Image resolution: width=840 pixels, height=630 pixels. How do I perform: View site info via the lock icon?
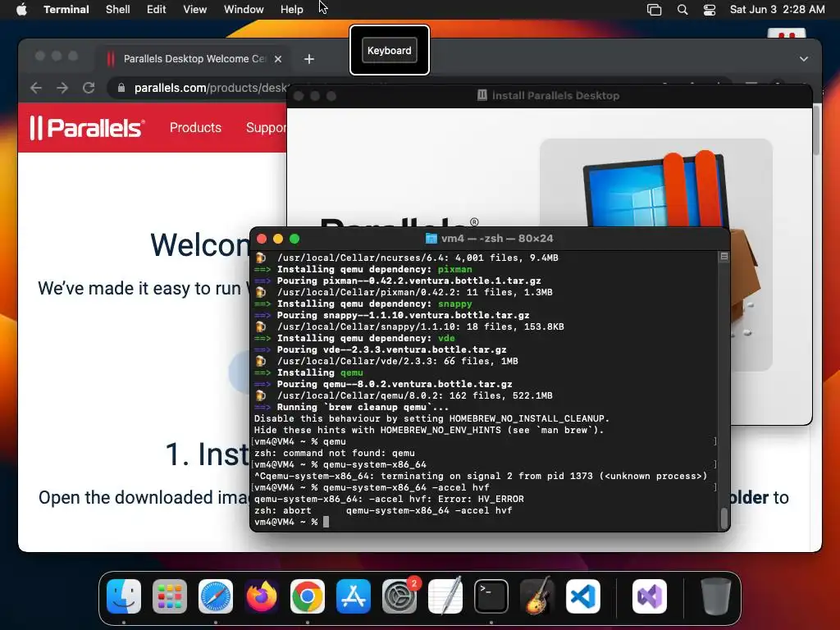pyautogui.click(x=121, y=87)
